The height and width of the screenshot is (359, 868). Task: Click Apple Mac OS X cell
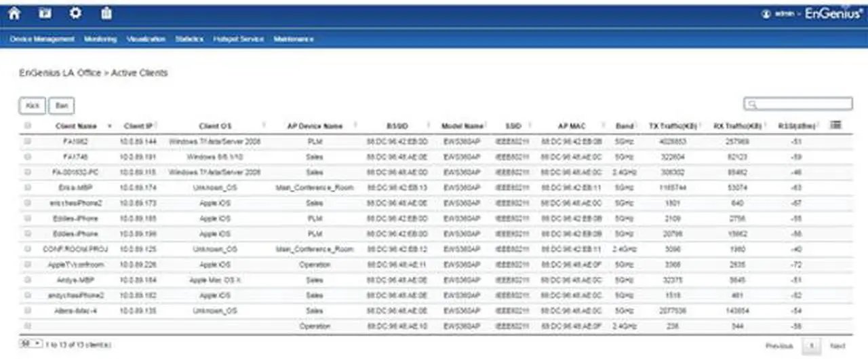214,280
